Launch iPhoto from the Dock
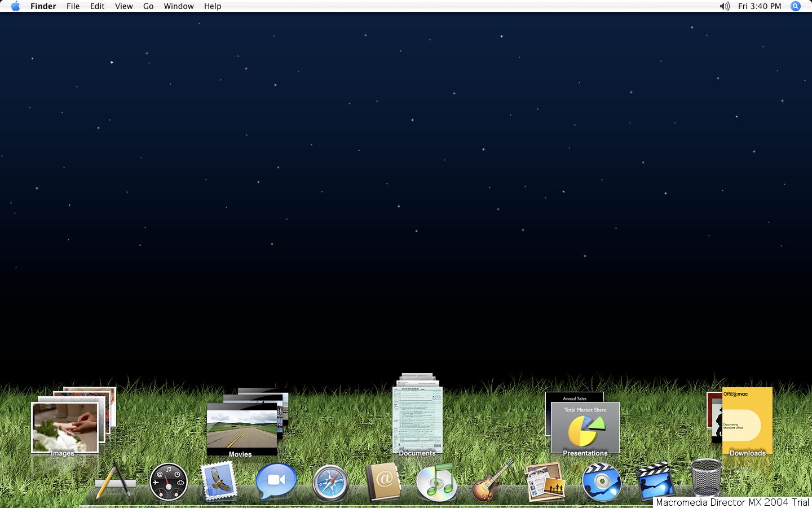This screenshot has height=508, width=812. [545, 482]
